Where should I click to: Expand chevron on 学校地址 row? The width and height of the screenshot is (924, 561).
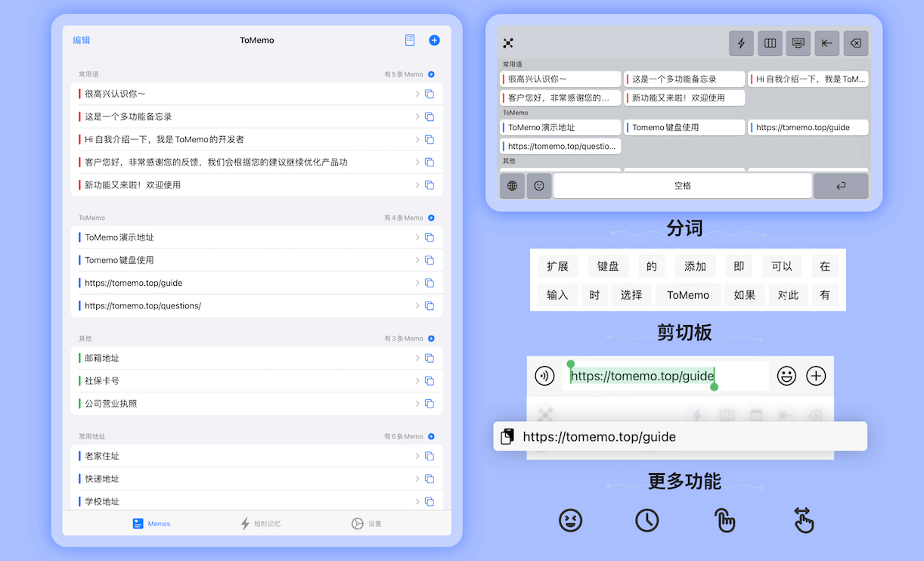pos(417,501)
